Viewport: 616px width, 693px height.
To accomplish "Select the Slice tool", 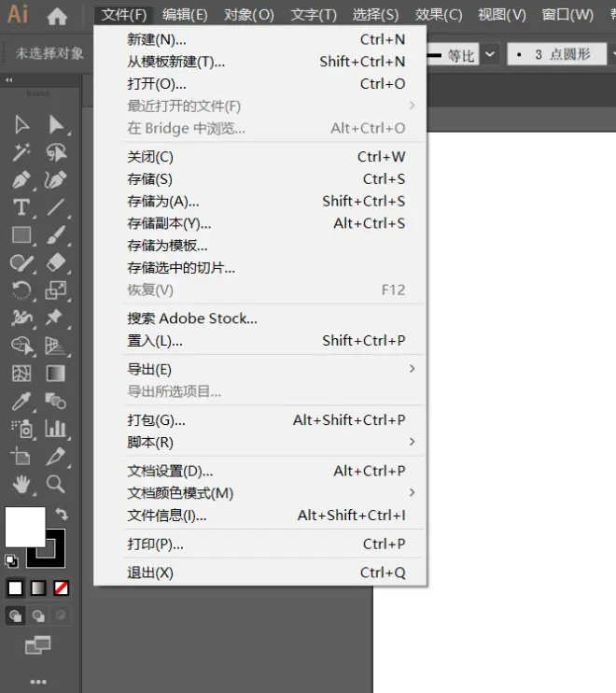I will point(56,456).
